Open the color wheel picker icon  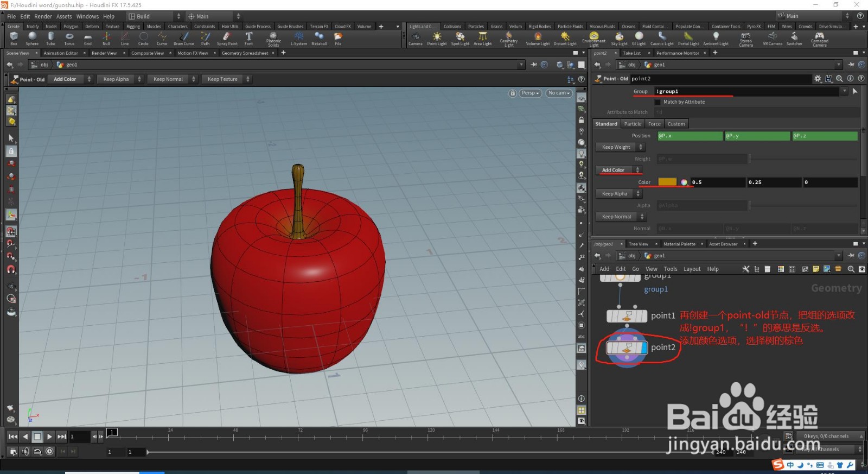(x=684, y=182)
